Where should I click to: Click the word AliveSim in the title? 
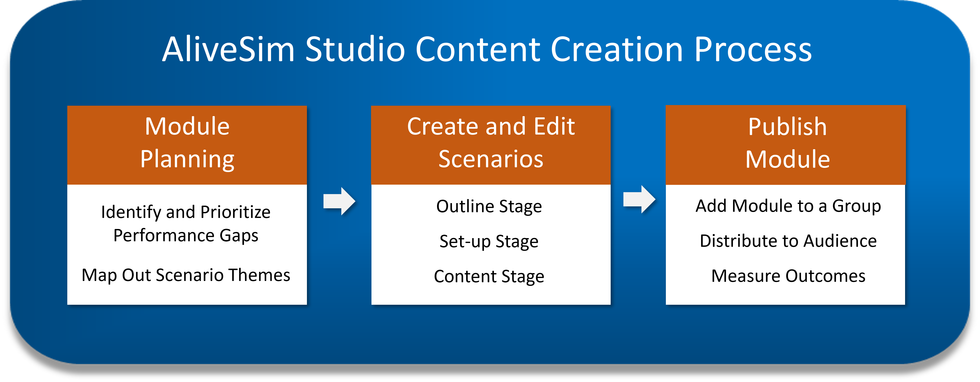point(229,49)
